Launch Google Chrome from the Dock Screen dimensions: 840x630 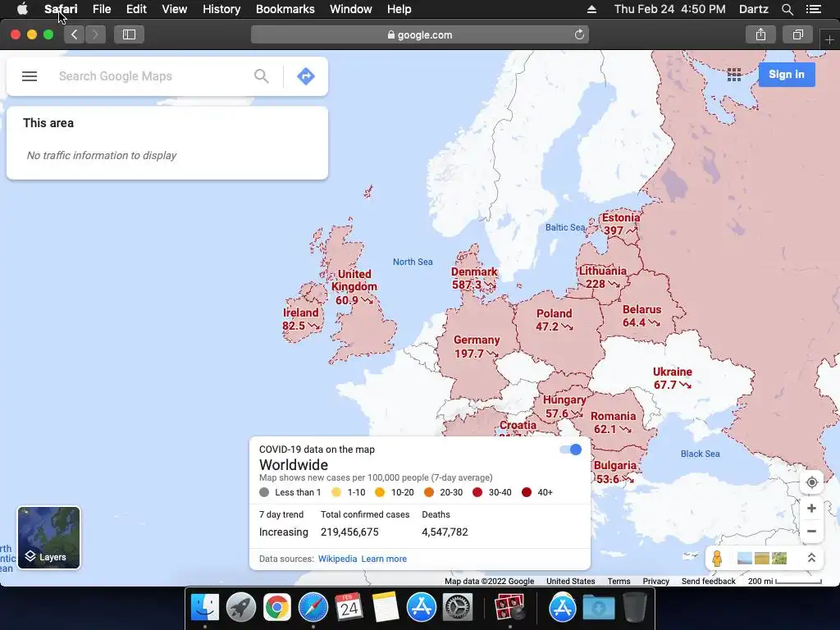277,607
